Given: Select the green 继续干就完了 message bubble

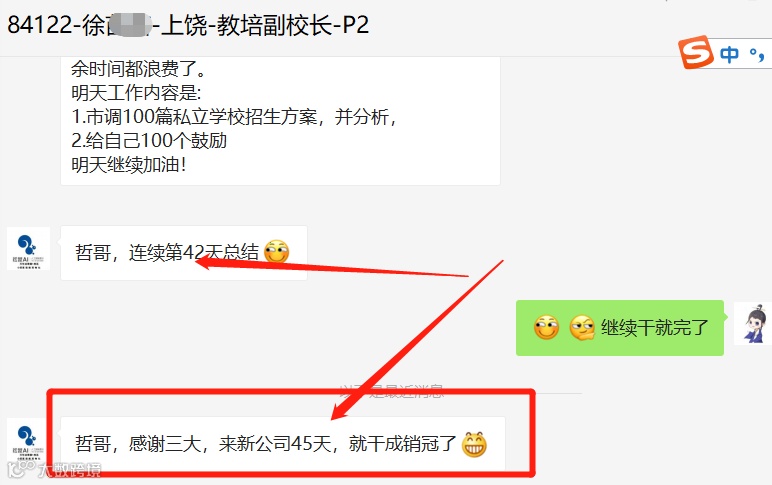Looking at the screenshot, I should pos(620,328).
